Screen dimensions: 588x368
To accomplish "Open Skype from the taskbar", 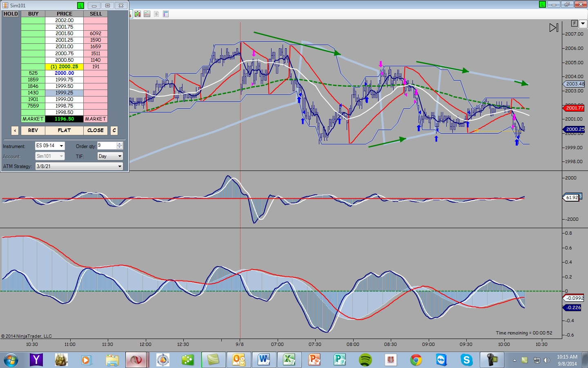I will pyautogui.click(x=467, y=360).
